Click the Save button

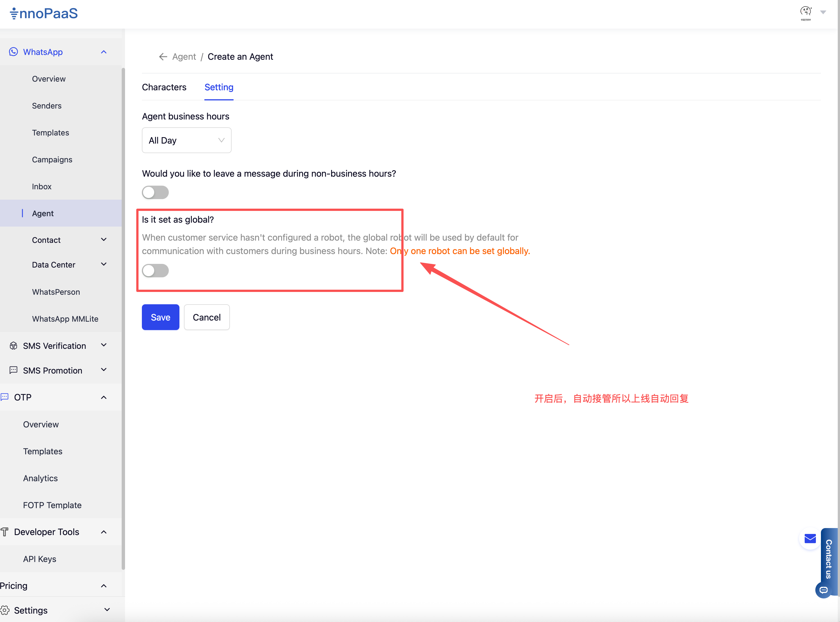[160, 317]
